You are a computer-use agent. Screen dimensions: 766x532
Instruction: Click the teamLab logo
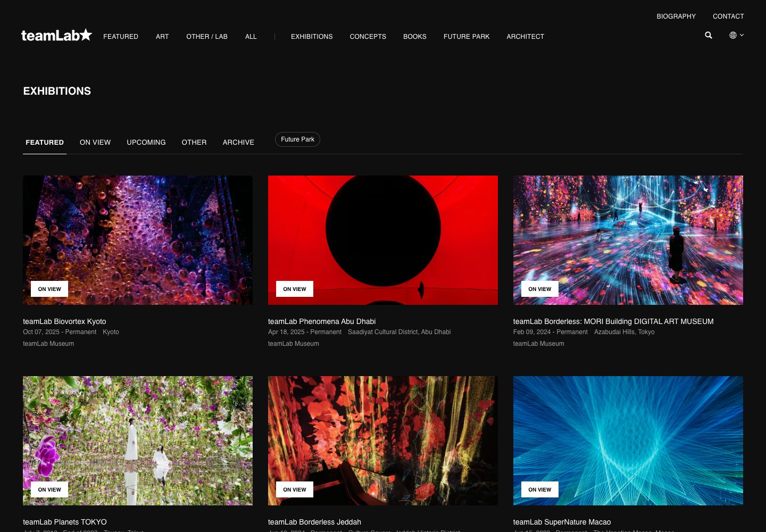tap(56, 35)
